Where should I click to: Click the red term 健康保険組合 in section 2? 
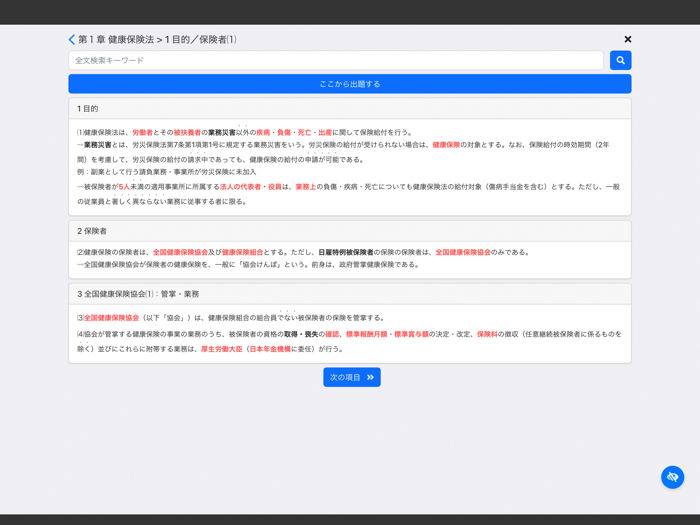(242, 252)
